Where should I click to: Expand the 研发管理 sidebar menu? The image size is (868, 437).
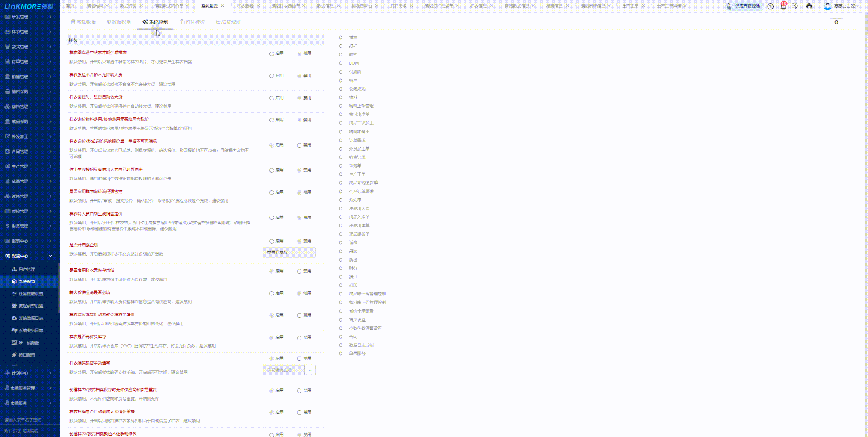coord(29,17)
